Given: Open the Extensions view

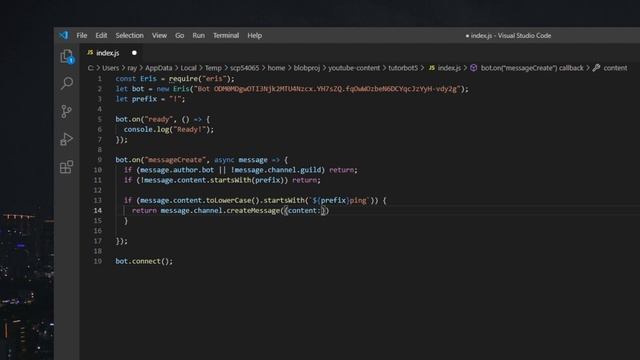Looking at the screenshot, I should click(66, 167).
